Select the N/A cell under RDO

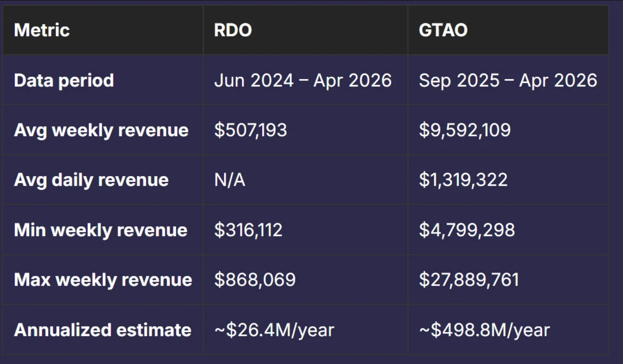229,180
